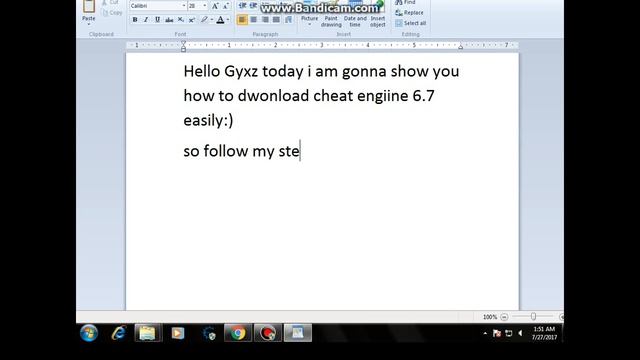Screen dimensions: 640x360
Task: Click the zoom slider handle
Action: point(533,316)
